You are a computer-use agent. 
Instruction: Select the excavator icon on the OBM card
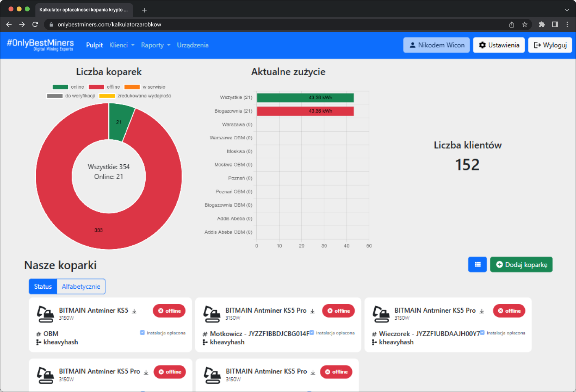45,313
